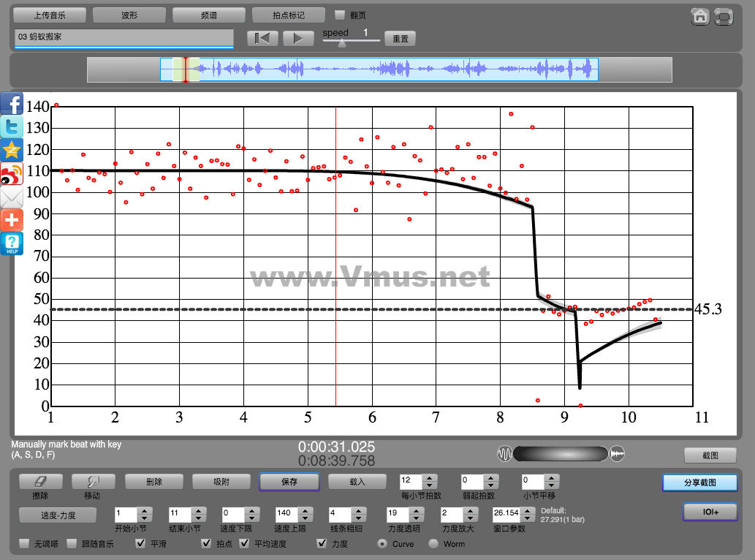Select the eraser (擦除) tool

pyautogui.click(x=40, y=482)
